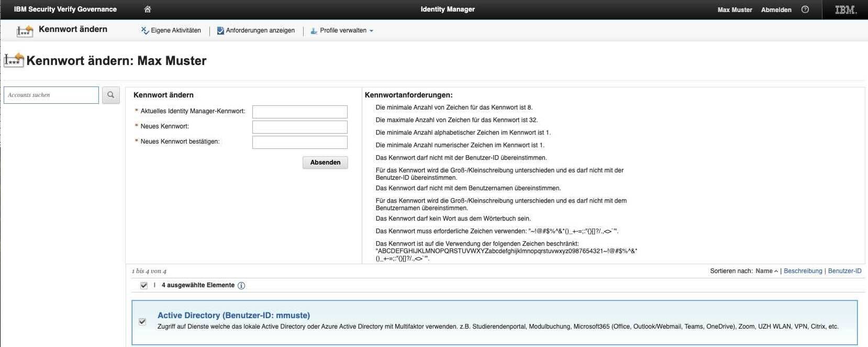Click the search magnifier button
This screenshot has width=868, height=347.
tap(110, 95)
